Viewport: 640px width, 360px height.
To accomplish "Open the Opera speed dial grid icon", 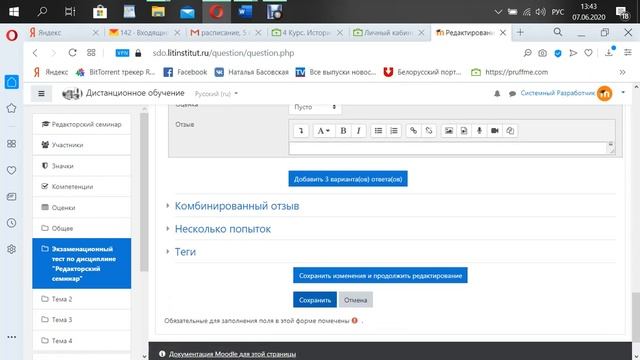I will [91, 53].
